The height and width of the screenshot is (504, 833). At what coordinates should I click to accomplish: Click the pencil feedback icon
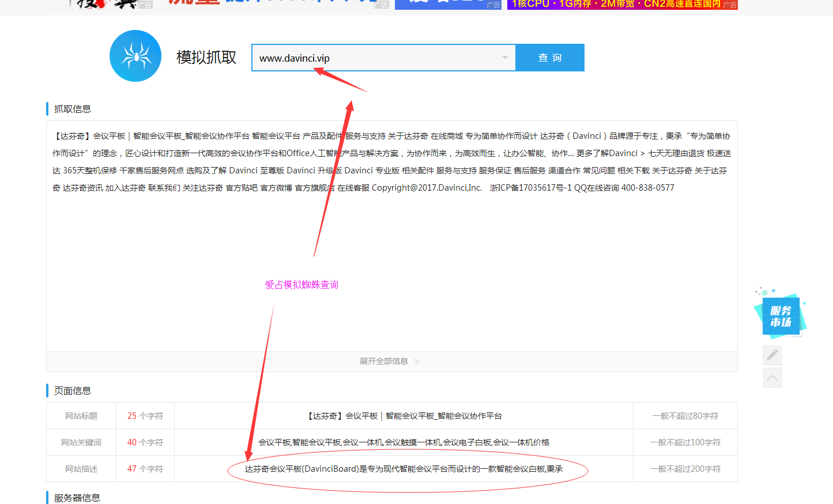tap(772, 355)
